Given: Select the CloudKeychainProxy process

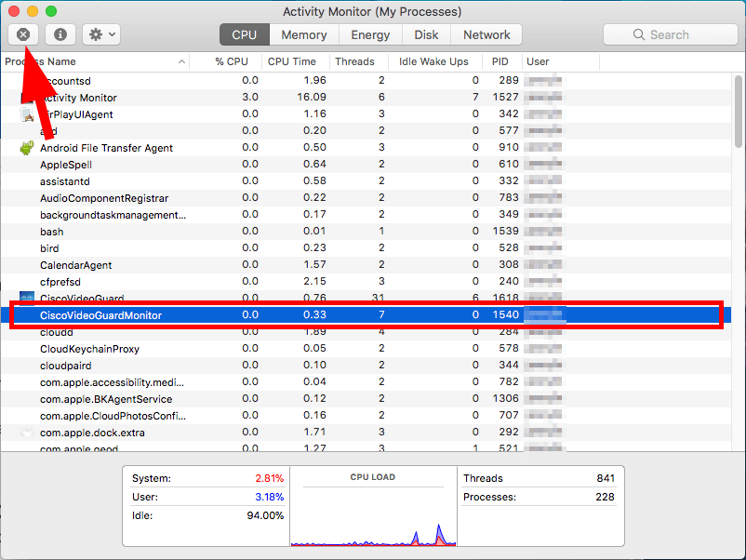Looking at the screenshot, I should (366, 349).
